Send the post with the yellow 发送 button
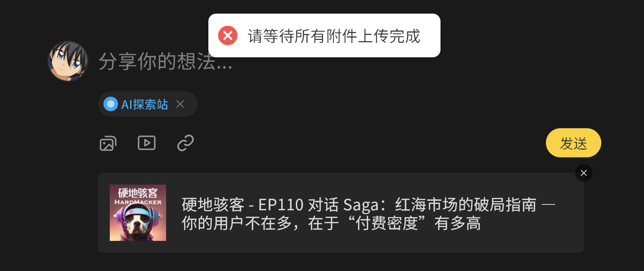 coord(574,143)
